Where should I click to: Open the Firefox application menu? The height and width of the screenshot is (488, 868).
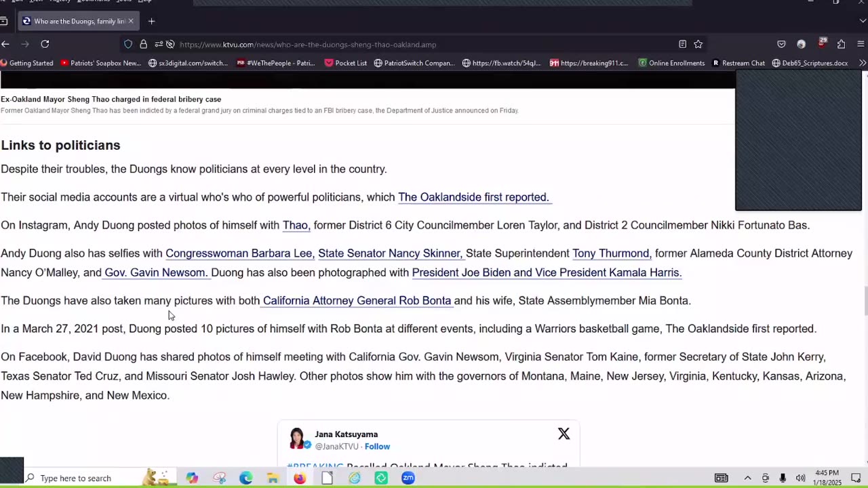pyautogui.click(x=861, y=44)
